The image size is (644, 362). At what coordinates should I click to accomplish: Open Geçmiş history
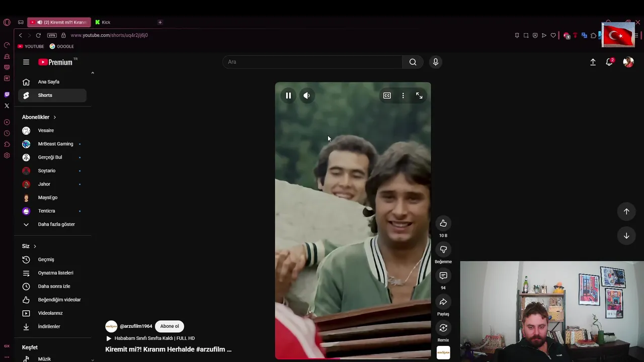pos(52,259)
